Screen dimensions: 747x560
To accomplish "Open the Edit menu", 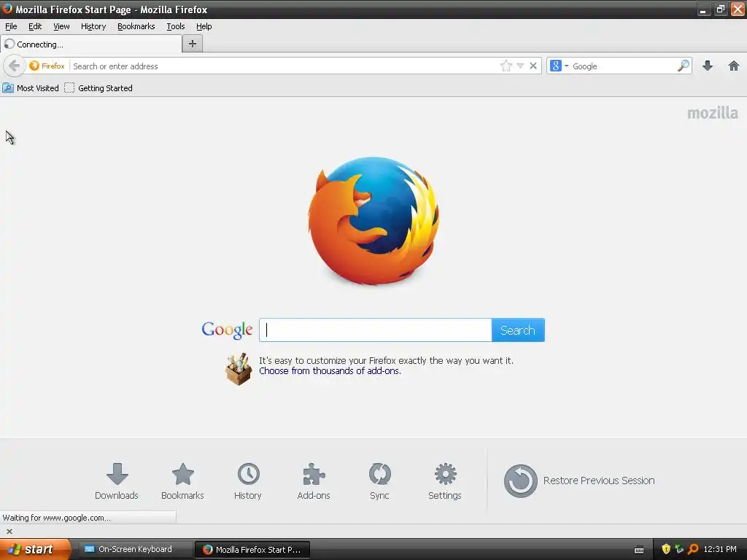I will pos(35,26).
